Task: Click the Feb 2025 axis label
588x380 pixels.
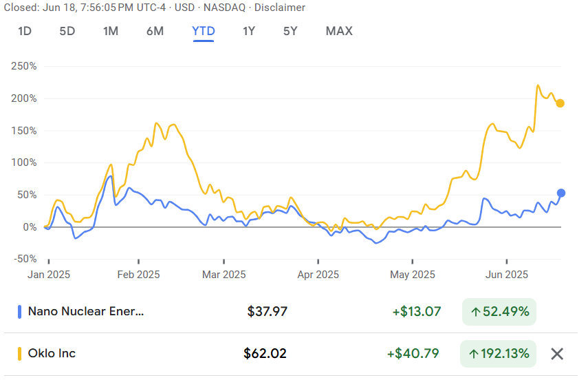Action: point(138,275)
